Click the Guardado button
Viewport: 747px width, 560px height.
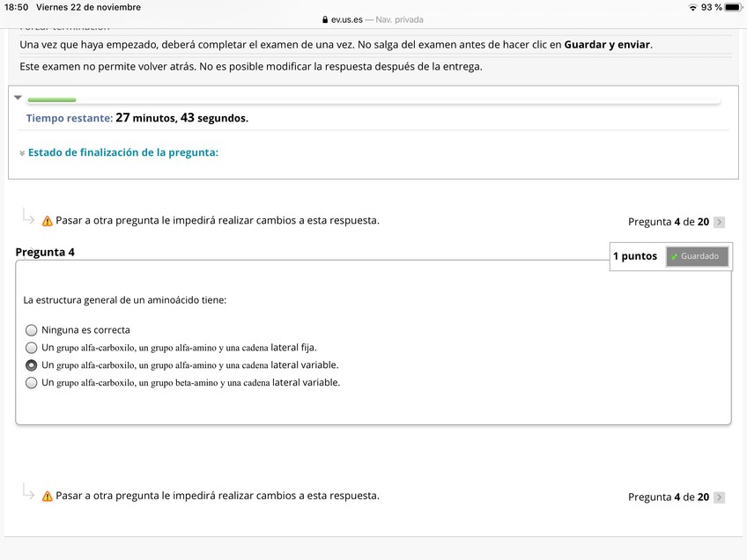pos(697,256)
